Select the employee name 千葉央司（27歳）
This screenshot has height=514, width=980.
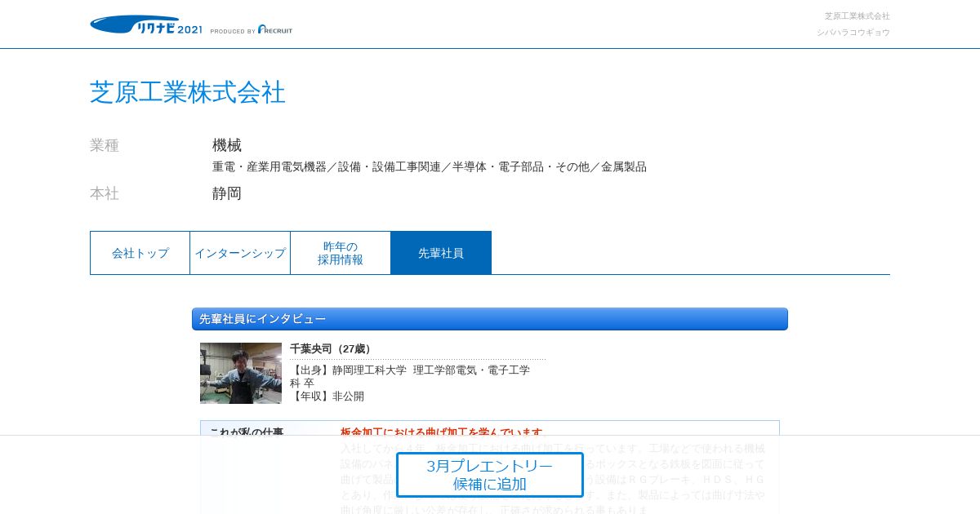[x=332, y=349]
